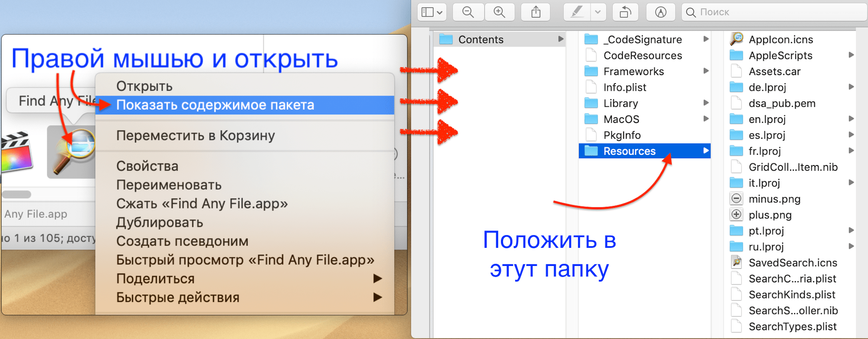The width and height of the screenshot is (868, 339).
Task: Open Свойства from the context menu
Action: [x=245, y=166]
